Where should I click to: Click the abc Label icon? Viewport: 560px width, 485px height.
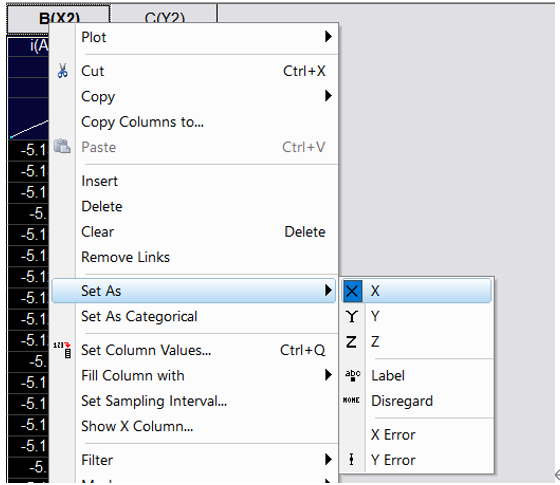(352, 375)
